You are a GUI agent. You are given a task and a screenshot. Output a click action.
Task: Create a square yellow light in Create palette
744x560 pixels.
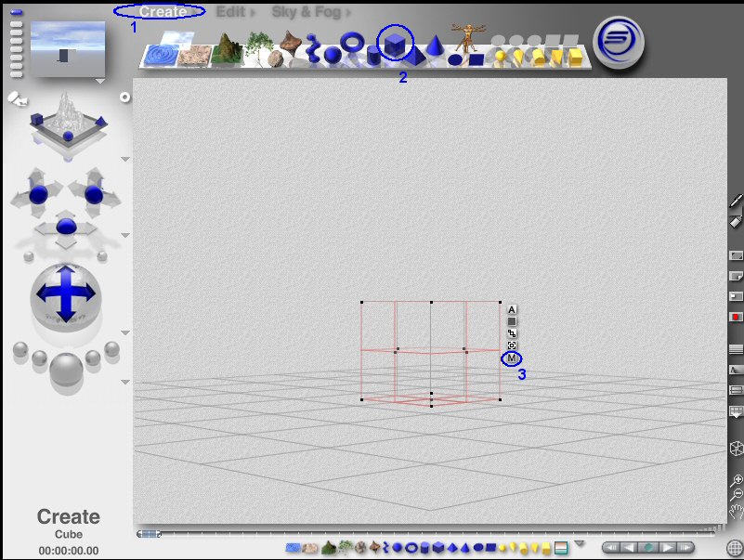click(x=576, y=57)
